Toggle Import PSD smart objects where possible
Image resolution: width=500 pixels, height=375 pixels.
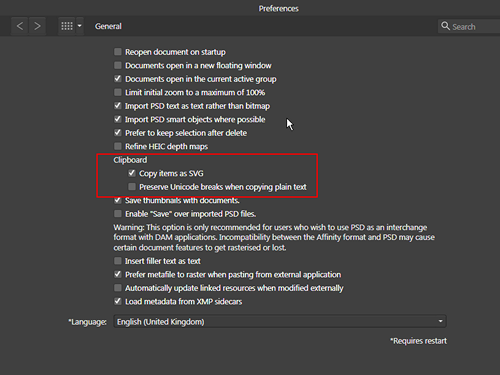pyautogui.click(x=118, y=119)
